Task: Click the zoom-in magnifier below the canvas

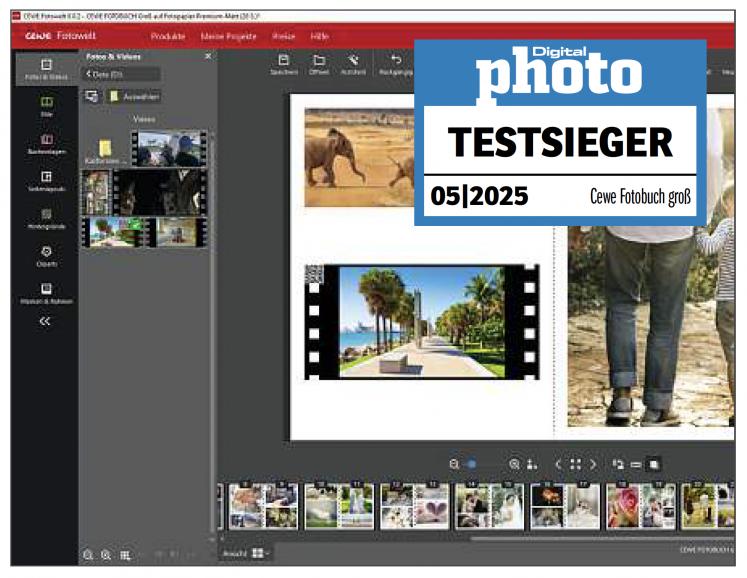Action: pos(514,464)
